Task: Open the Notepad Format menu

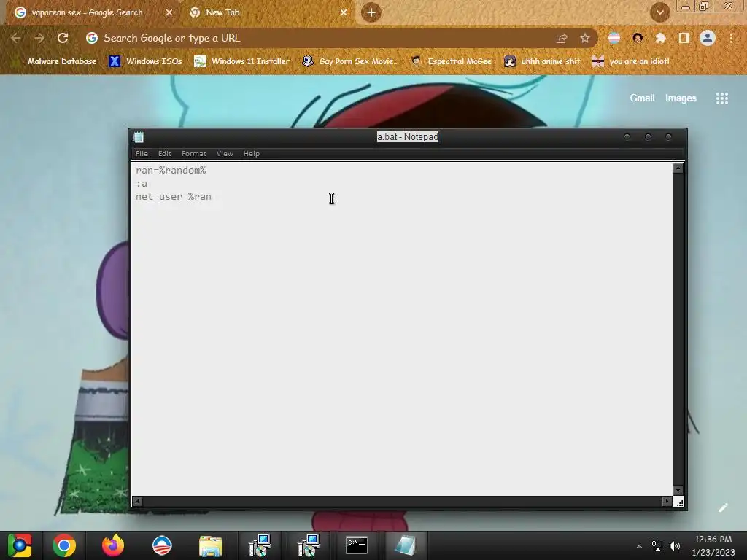Action: pos(193,153)
